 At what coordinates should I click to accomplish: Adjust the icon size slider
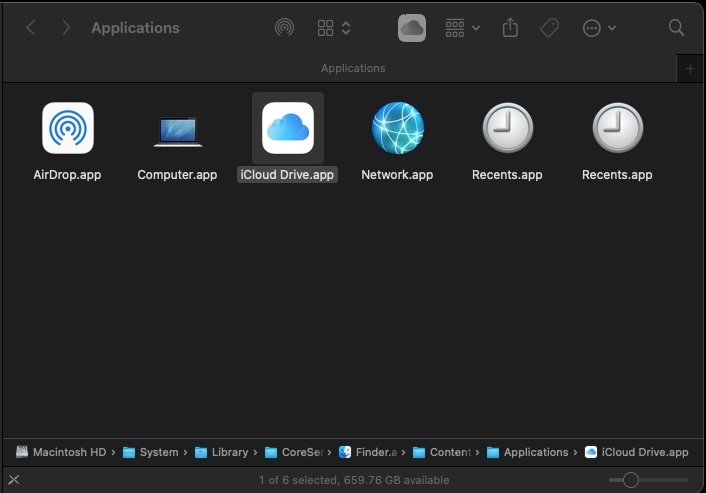tap(630, 480)
